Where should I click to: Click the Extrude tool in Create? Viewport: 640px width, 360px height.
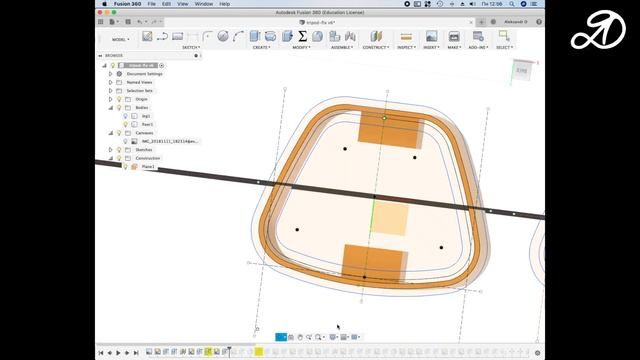255,36
